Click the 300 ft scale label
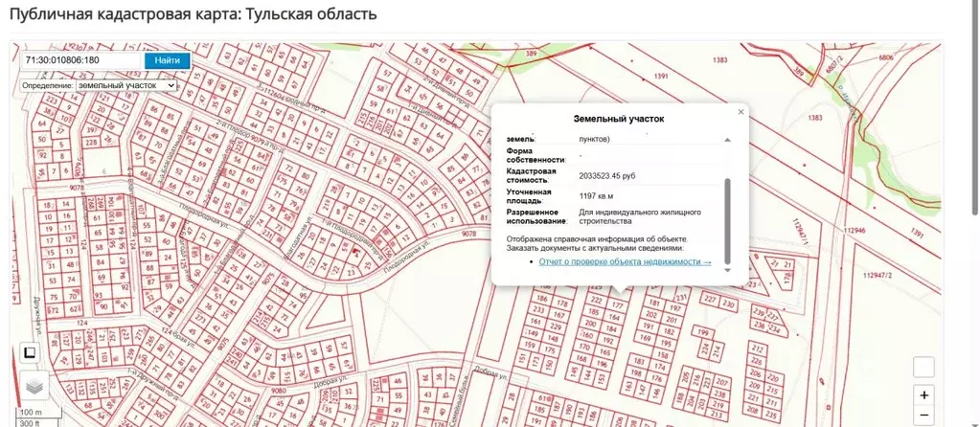The image size is (980, 427). [31, 422]
